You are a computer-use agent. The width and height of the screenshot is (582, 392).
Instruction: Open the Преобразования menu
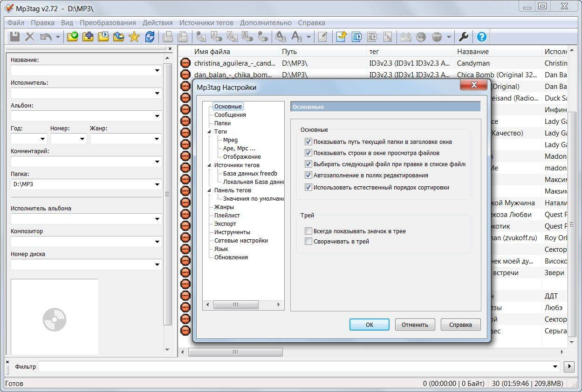(x=108, y=22)
